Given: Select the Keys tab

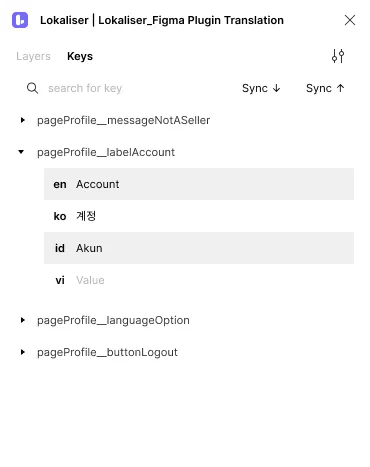Looking at the screenshot, I should [80, 56].
